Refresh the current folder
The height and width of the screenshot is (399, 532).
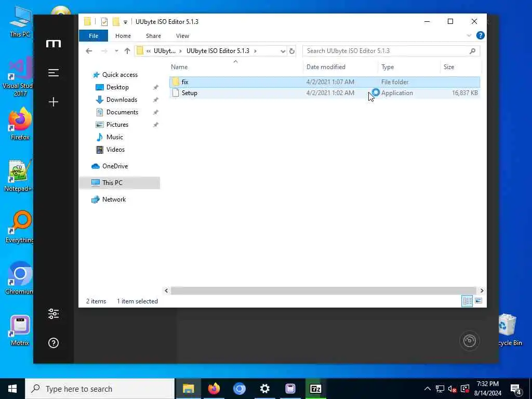[292, 51]
